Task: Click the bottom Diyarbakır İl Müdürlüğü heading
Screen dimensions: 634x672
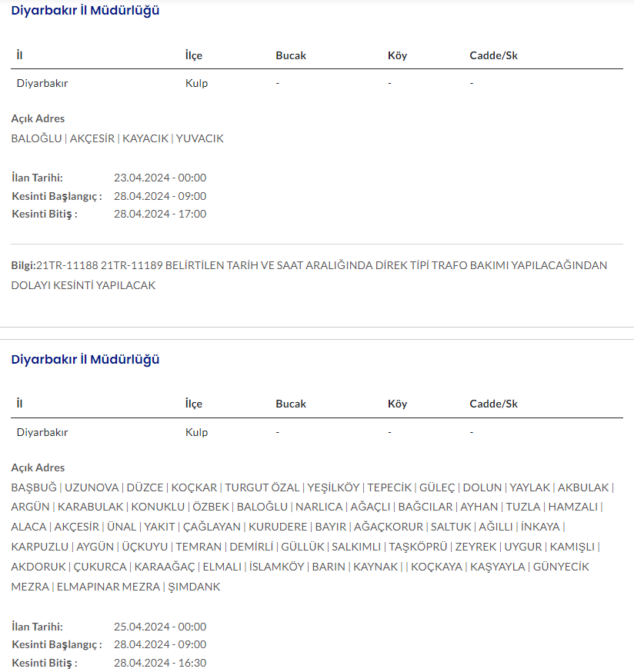Action: pos(85,360)
